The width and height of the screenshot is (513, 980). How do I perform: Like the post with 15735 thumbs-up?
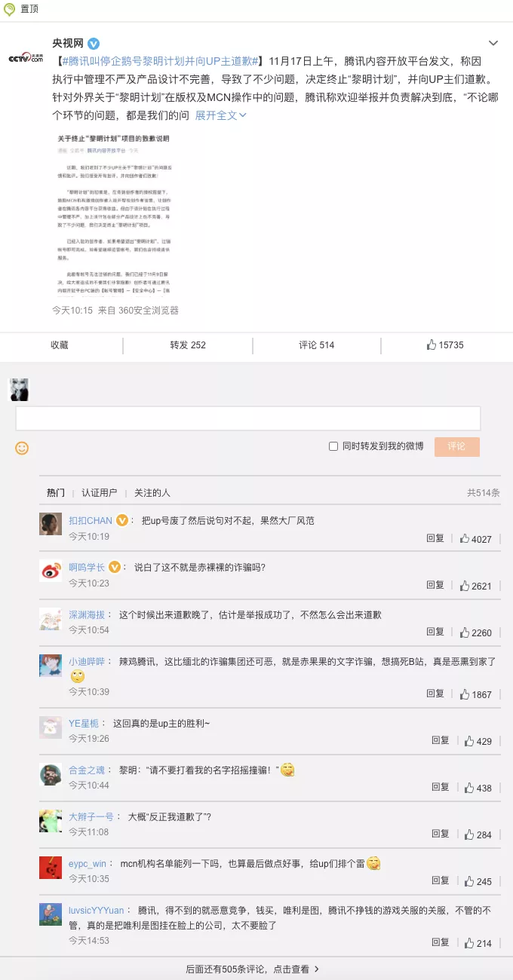pos(445,345)
